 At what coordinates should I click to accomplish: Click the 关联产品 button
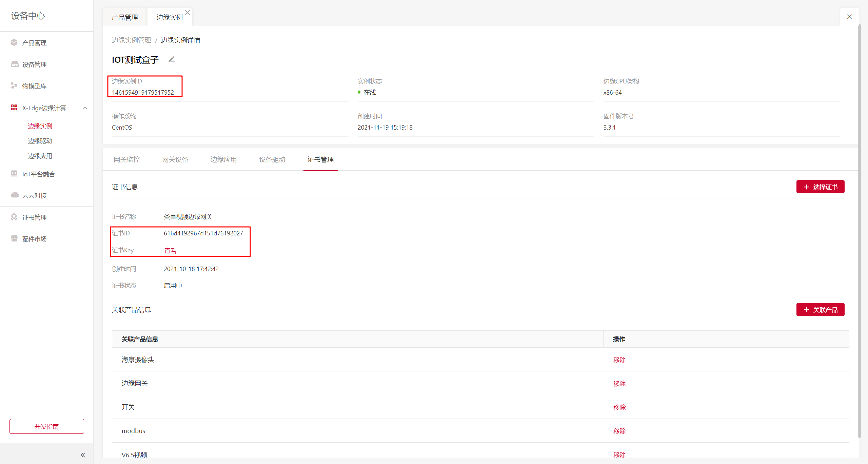(820, 310)
